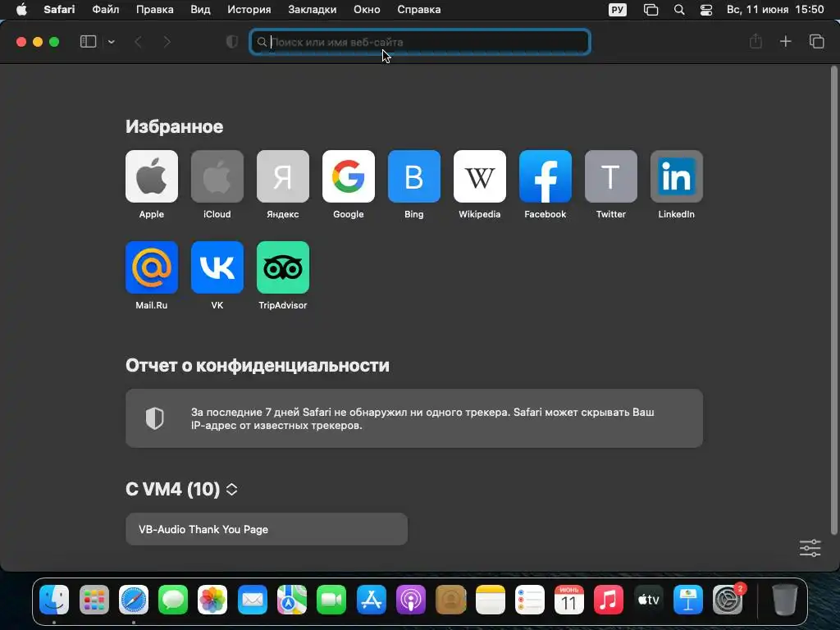Open the Закладки menu
840x630 pixels.
(x=313, y=10)
